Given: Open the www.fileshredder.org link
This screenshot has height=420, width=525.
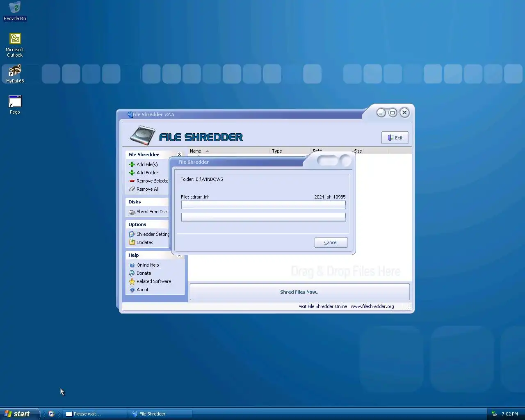Looking at the screenshot, I should pyautogui.click(x=372, y=306).
